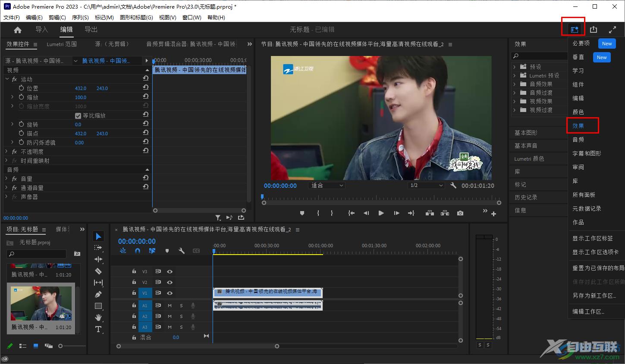Adjust project thumbnail zoom slider
This screenshot has height=364, width=625.
click(60, 346)
